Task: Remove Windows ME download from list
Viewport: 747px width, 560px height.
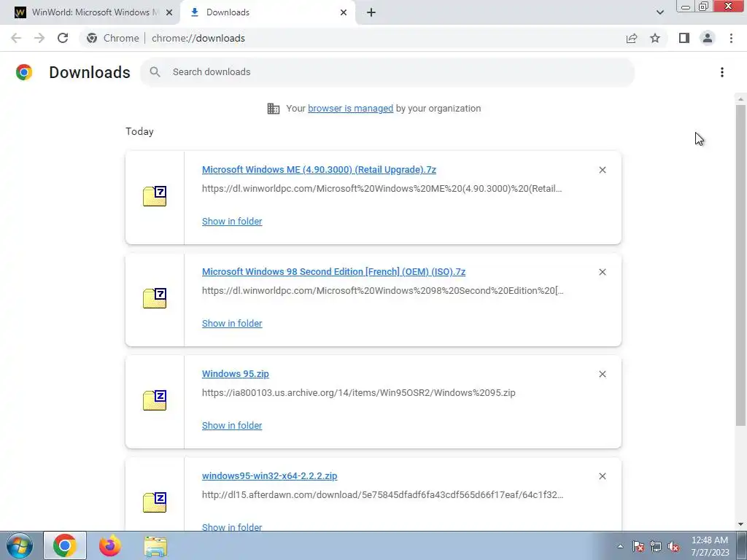Action: pos(602,170)
